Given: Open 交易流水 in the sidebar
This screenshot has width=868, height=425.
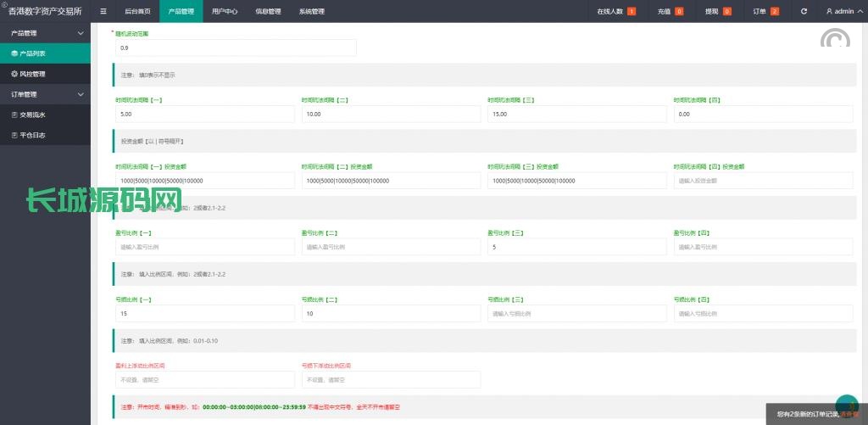Looking at the screenshot, I should tap(32, 115).
